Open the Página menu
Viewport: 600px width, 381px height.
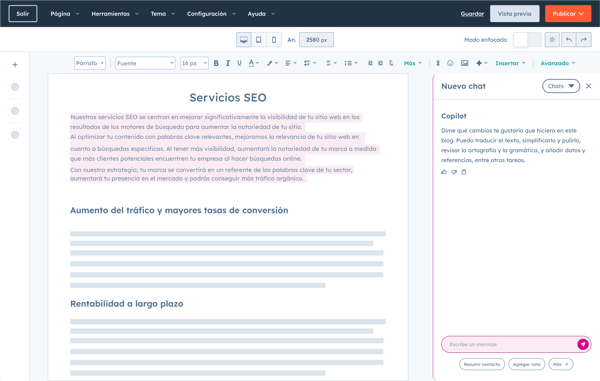[x=65, y=14]
